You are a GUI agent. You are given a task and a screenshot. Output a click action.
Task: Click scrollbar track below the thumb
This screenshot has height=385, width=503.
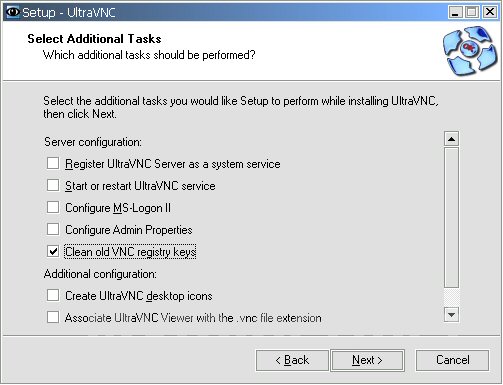click(x=451, y=297)
